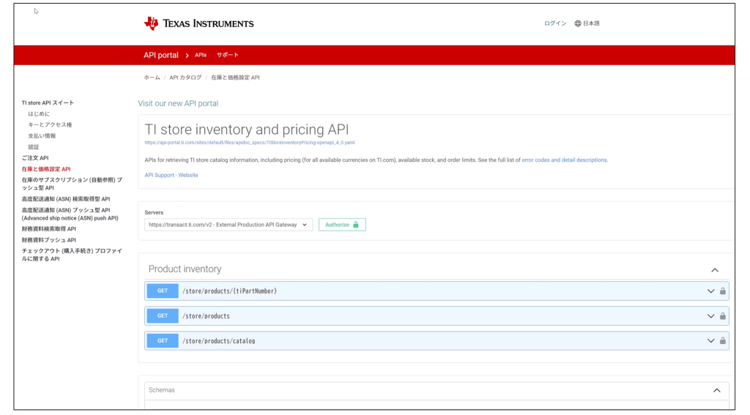Click lock icon on /store/products/{tiPartNumber} row

pos(723,291)
